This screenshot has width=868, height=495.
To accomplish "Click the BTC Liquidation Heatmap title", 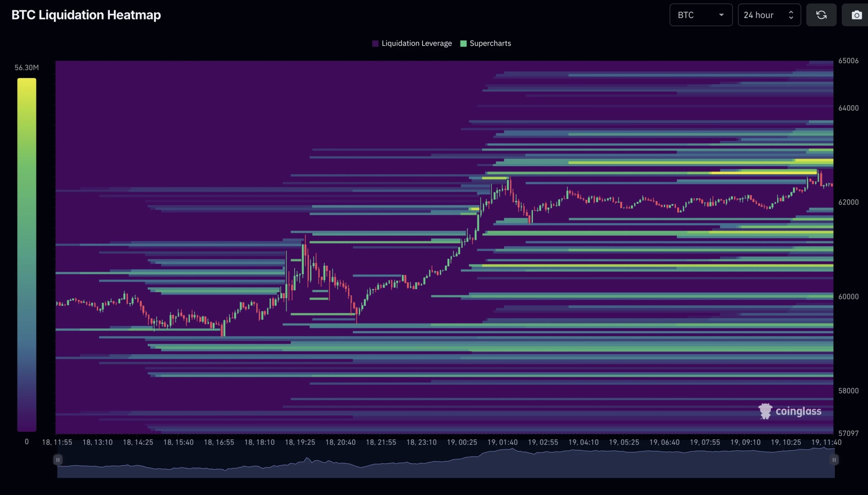I will [x=86, y=15].
